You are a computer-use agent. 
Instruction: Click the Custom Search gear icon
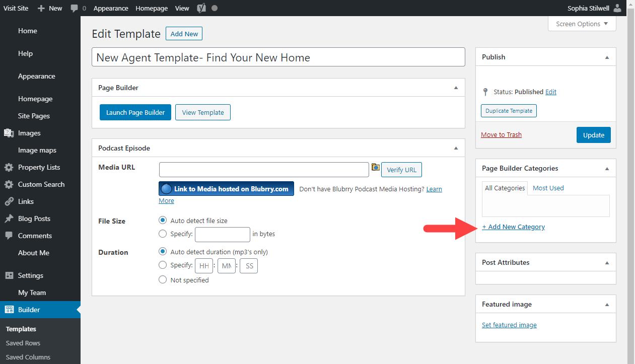(9, 184)
